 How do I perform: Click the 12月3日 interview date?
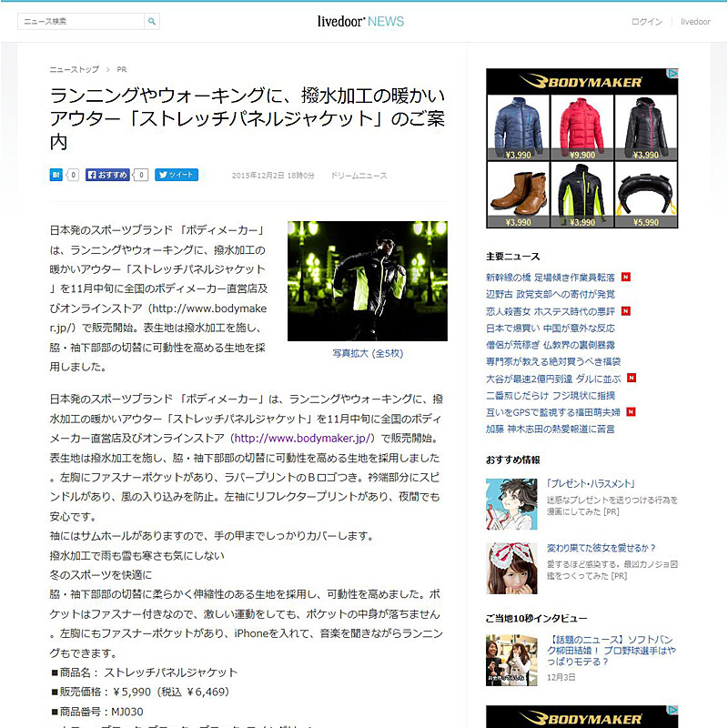point(561,677)
